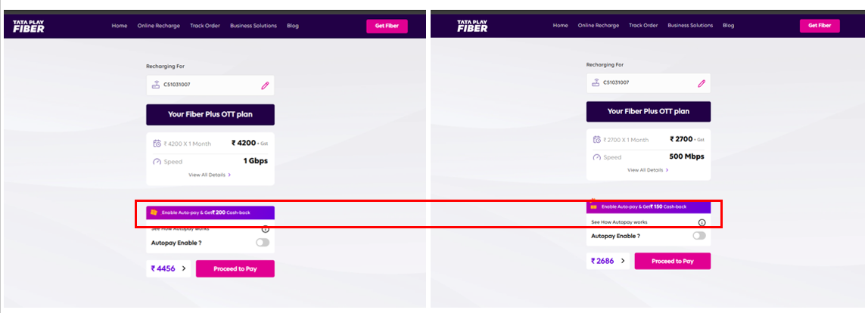The width and height of the screenshot is (868, 313).
Task: Click the router icon in the C51031007 field of the 1 Gbps panel
Action: (156, 85)
